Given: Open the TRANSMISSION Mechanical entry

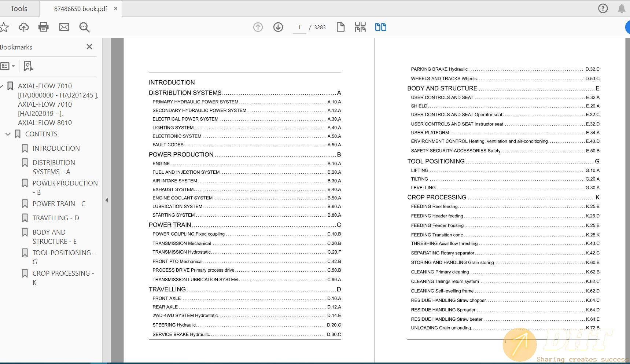Looking at the screenshot, I should [247, 243].
